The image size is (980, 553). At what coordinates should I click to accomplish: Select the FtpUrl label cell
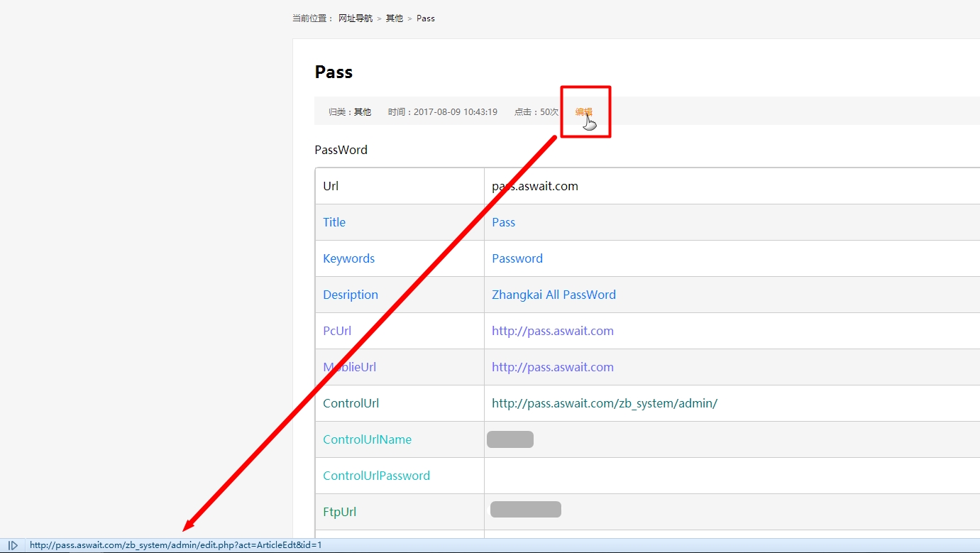pos(339,512)
